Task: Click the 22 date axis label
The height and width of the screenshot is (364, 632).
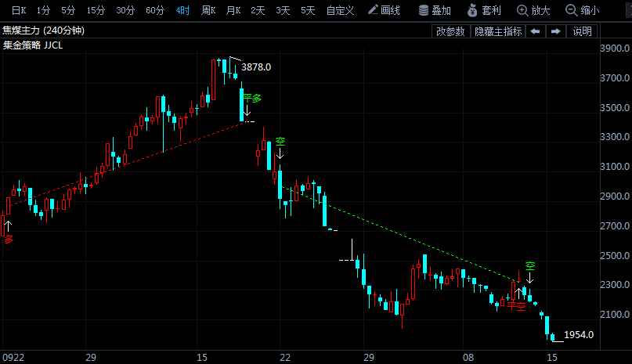Action: (x=285, y=358)
